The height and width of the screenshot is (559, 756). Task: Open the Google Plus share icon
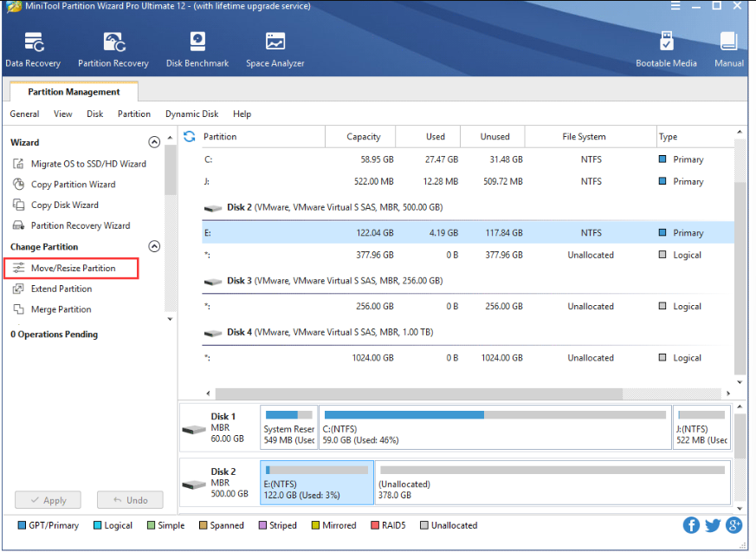(x=733, y=525)
